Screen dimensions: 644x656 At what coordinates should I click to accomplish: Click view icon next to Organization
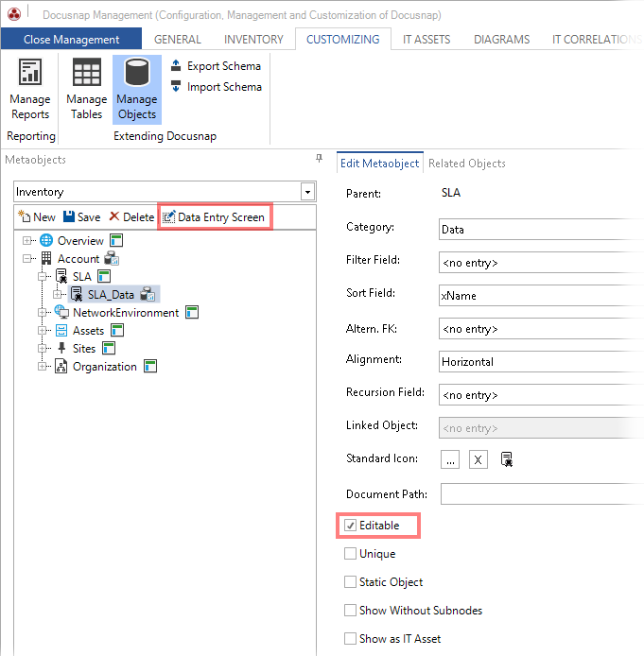[x=150, y=366]
